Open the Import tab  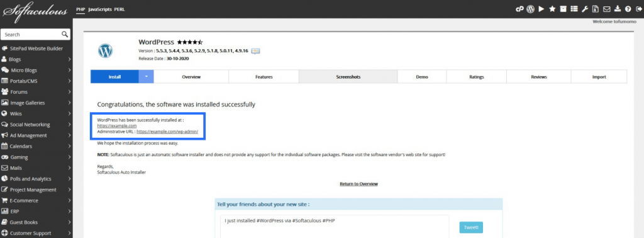coord(599,77)
